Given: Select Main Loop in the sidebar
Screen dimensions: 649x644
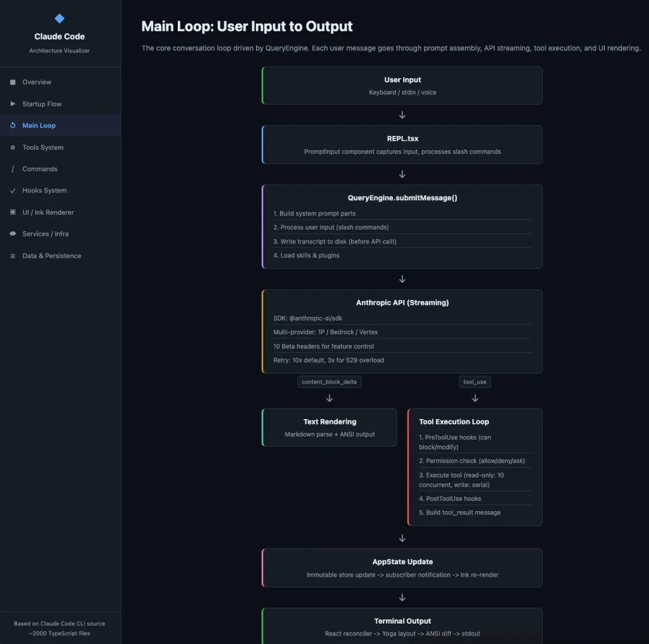Looking at the screenshot, I should [x=61, y=125].
